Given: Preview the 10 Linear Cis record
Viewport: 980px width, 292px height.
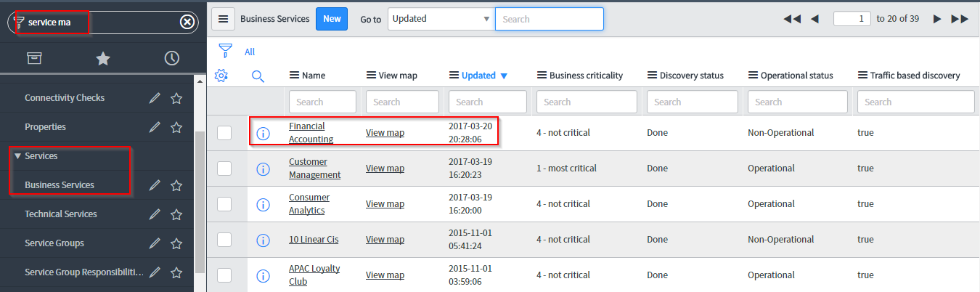Looking at the screenshot, I should pyautogui.click(x=264, y=240).
